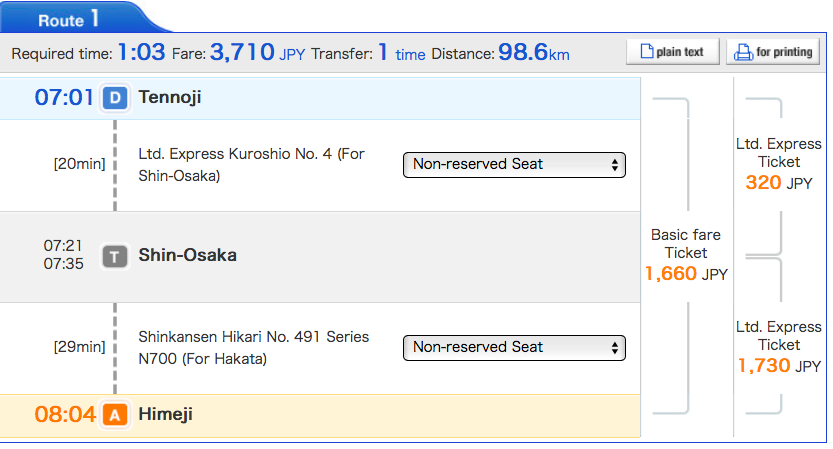Click the arrows on the Kuroshio seat selector
The height and width of the screenshot is (449, 833).
pyautogui.click(x=615, y=165)
